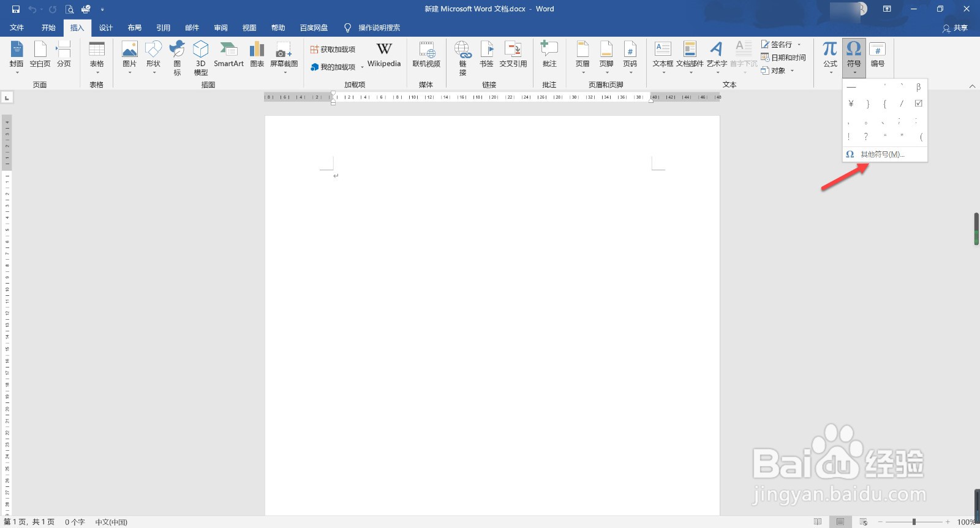Open the Screenshot (屏幕截图) tool
The width and height of the screenshot is (980, 528).
pos(284,57)
